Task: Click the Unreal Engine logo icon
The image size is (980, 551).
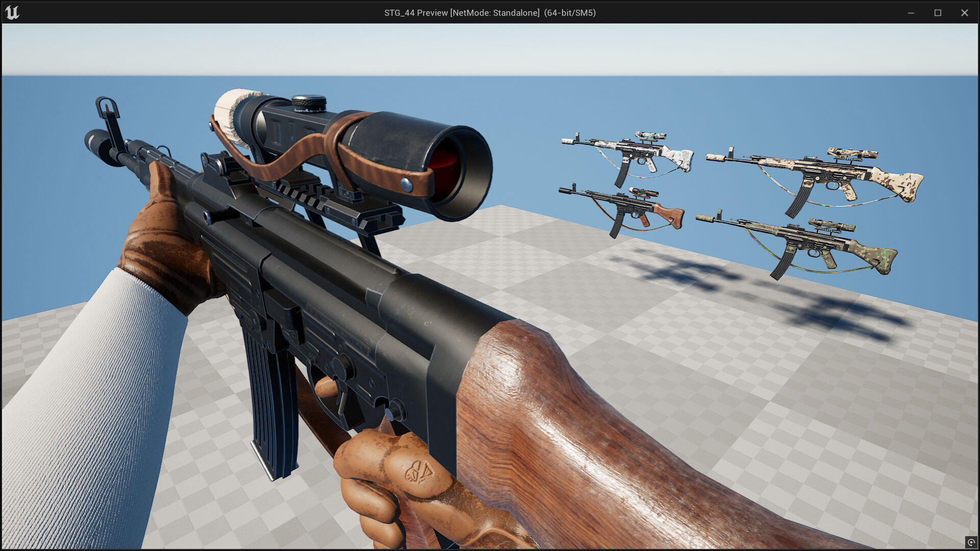Action: point(12,12)
